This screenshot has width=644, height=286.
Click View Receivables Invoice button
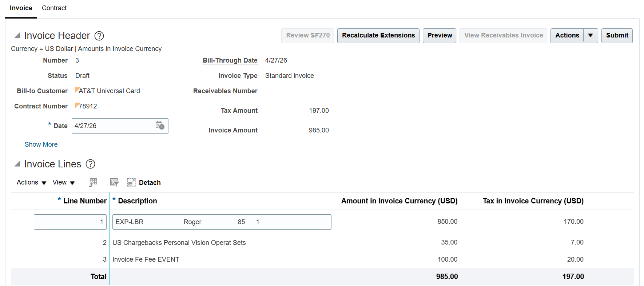coord(504,36)
